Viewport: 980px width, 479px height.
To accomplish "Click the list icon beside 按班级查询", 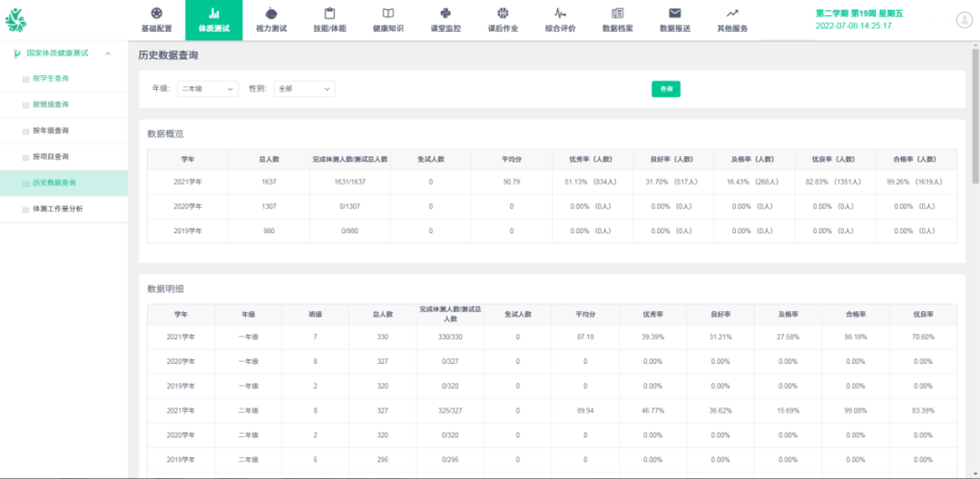I will [x=25, y=105].
